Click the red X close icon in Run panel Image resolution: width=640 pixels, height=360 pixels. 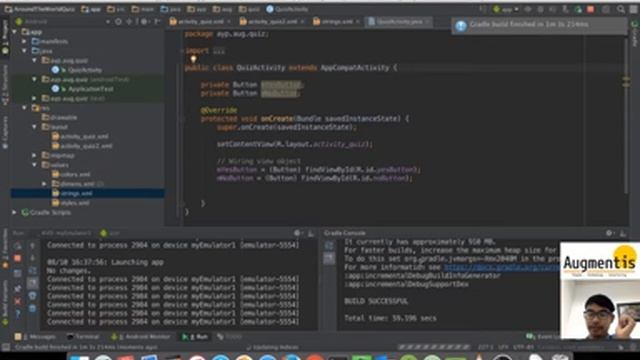pyautogui.click(x=18, y=301)
